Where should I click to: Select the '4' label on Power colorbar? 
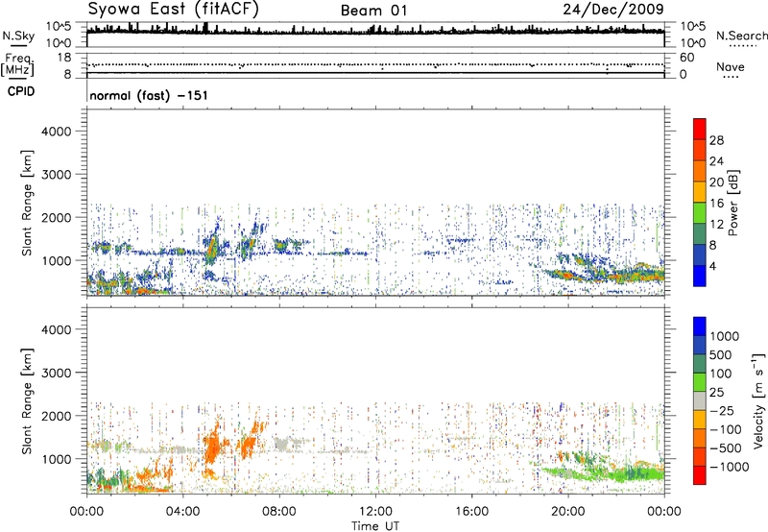click(713, 266)
